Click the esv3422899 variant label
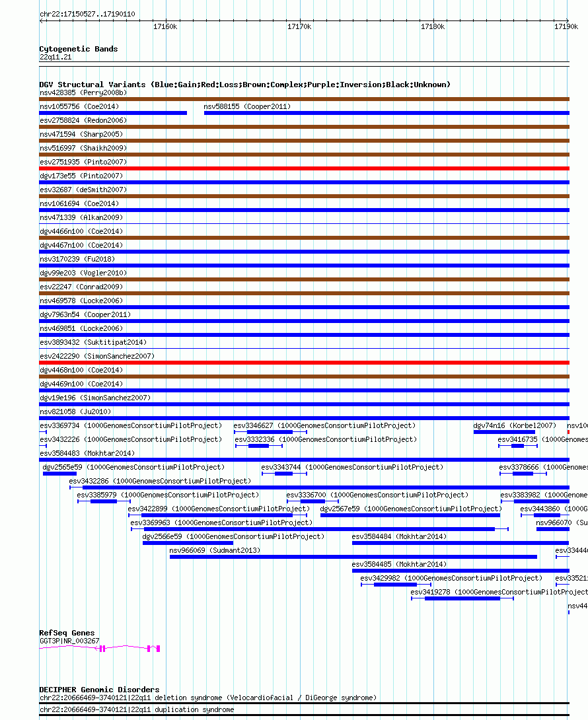Image resolution: width=588 pixels, height=720 pixels. (219, 509)
